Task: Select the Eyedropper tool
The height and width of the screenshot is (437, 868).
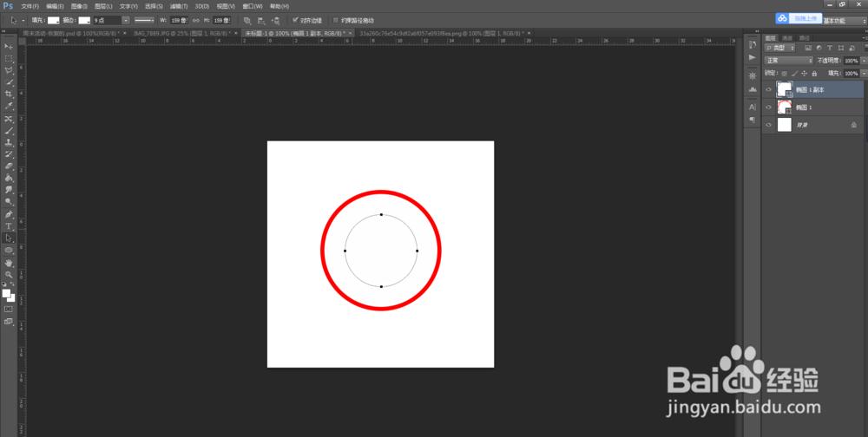Action: (x=9, y=106)
